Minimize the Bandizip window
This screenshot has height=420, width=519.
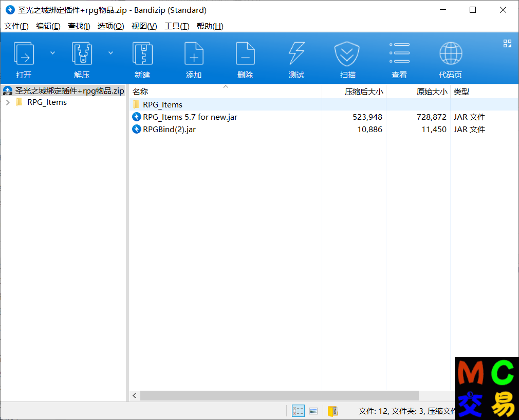coord(443,10)
